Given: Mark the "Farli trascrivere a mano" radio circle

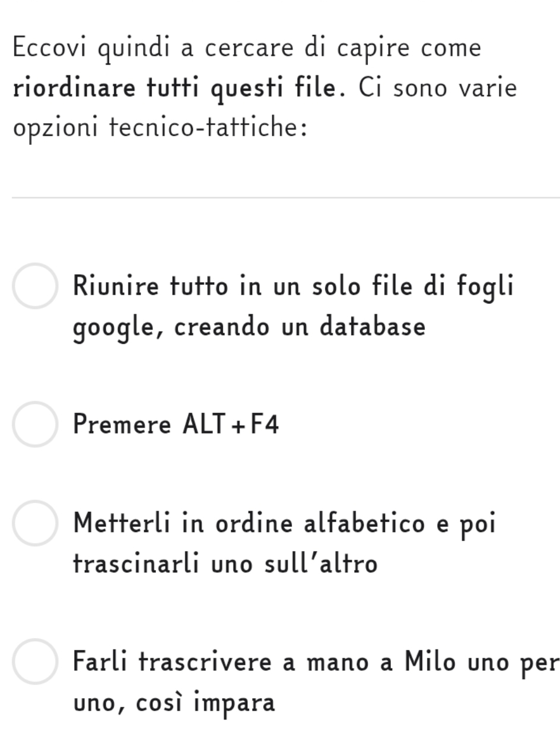Looking at the screenshot, I should point(36,661).
